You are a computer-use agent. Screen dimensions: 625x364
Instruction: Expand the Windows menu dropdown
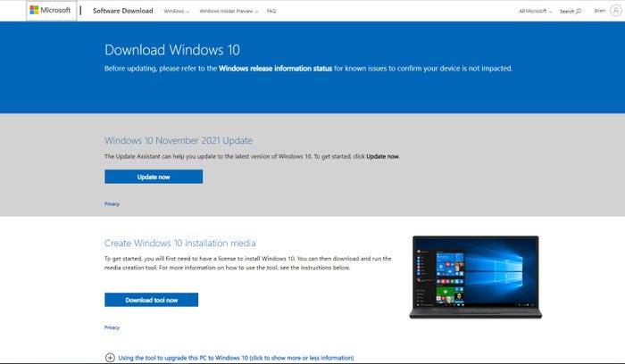click(x=176, y=11)
